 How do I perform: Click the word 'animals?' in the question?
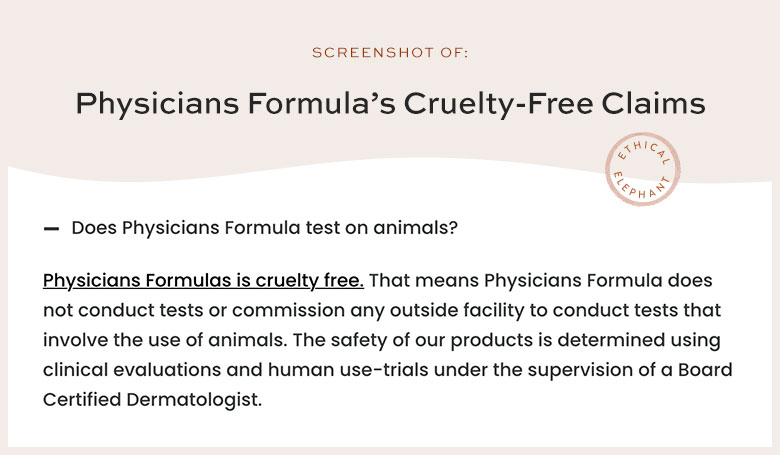415,228
